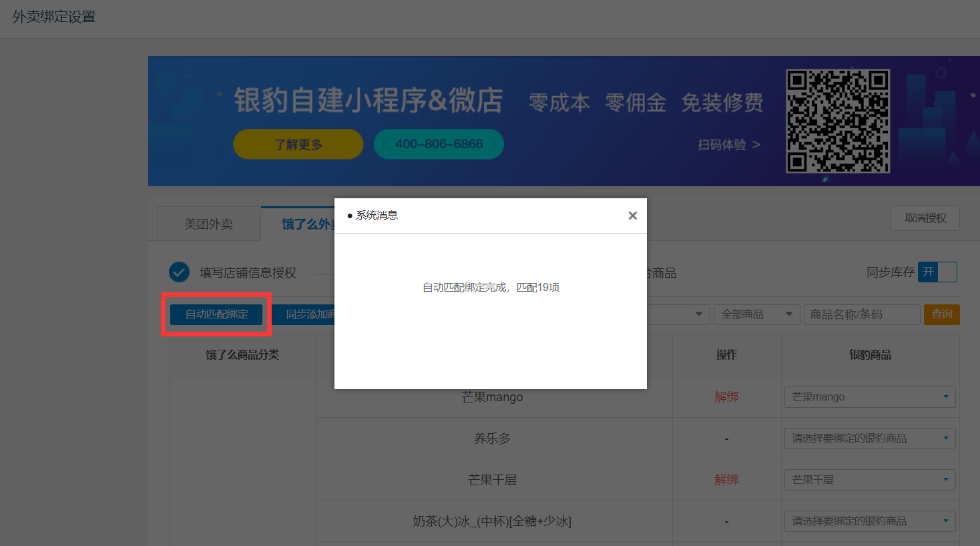Switch to the 美团外卖 tab
The width and height of the screenshot is (980, 546).
point(208,224)
